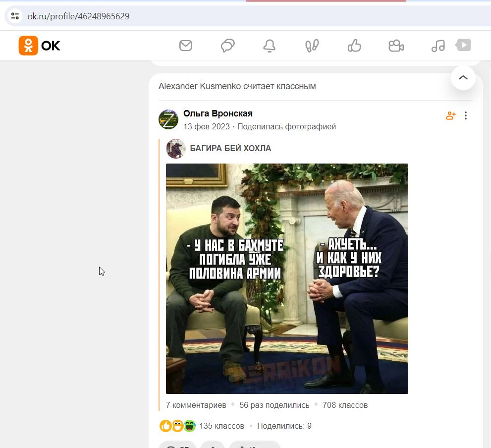
Task: Open Ольга Вронская's profile avatar
Action: click(x=168, y=119)
